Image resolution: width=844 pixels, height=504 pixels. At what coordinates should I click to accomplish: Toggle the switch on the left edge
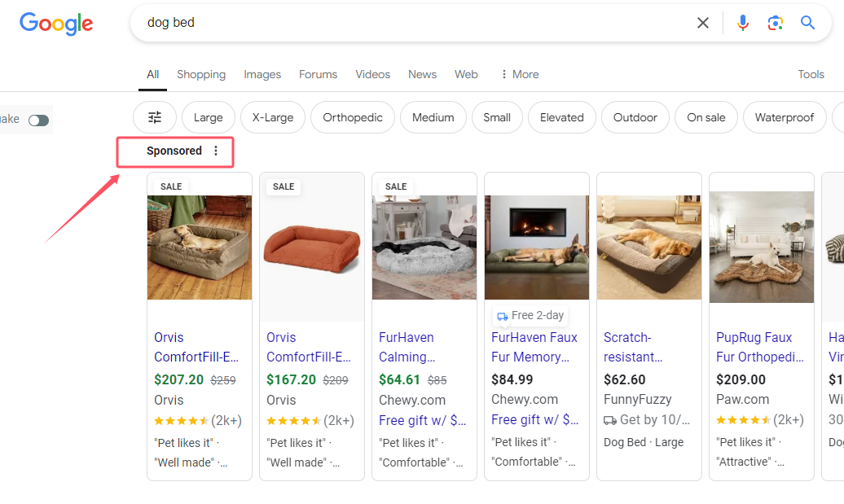[39, 121]
